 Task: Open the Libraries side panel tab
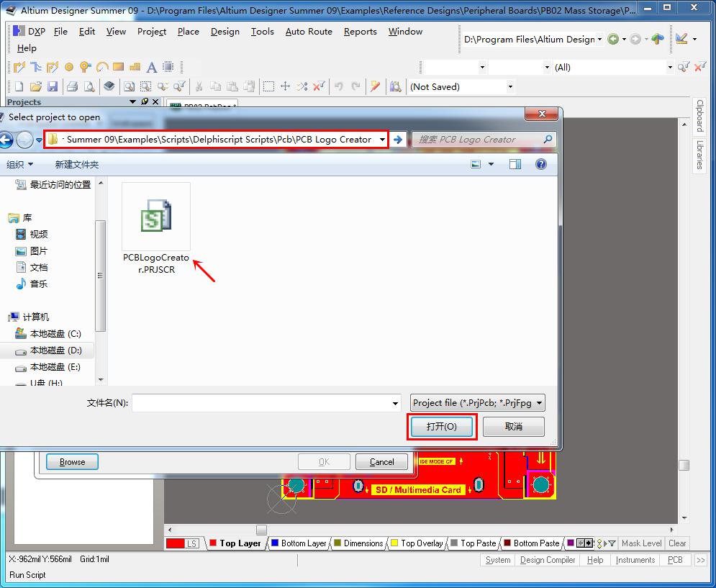tap(699, 155)
